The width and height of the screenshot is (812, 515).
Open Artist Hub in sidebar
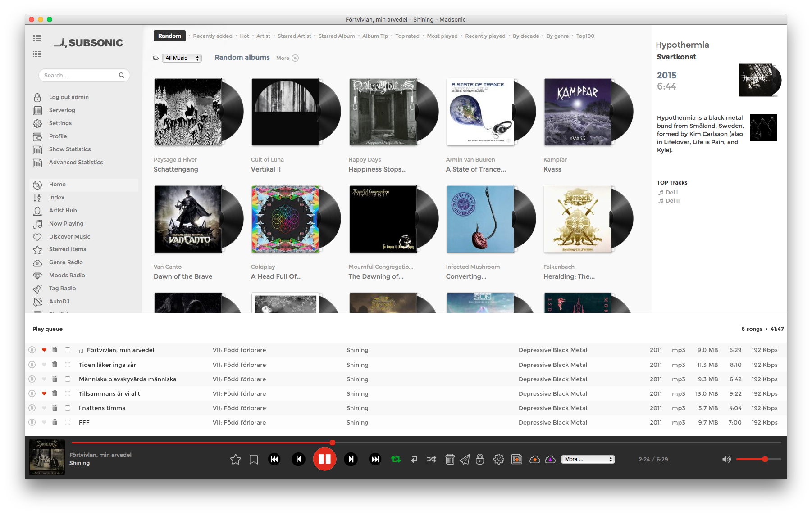63,210
